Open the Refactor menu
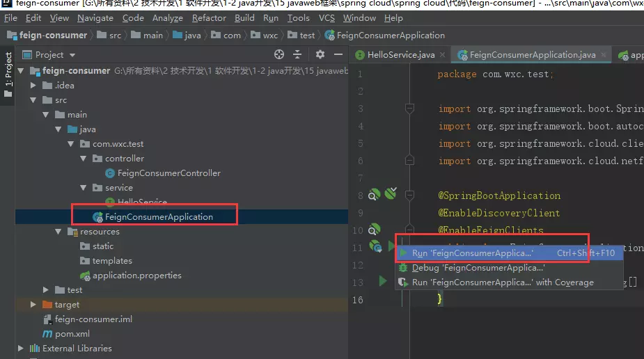The height and width of the screenshot is (359, 644). tap(209, 18)
